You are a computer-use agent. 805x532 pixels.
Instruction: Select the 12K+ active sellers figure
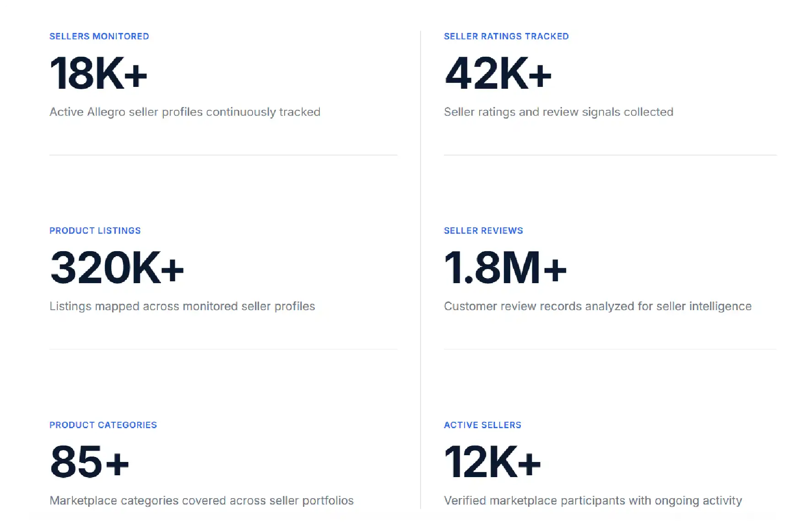point(492,462)
